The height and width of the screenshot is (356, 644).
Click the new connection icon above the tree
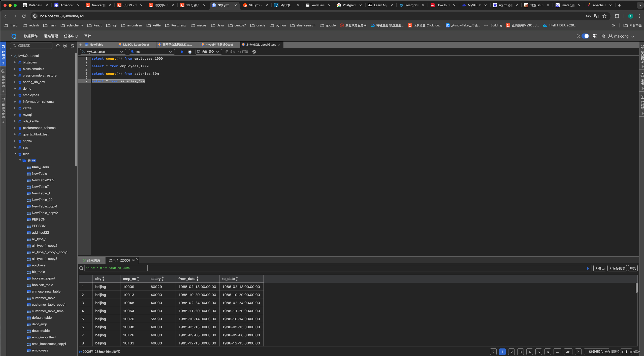point(65,46)
